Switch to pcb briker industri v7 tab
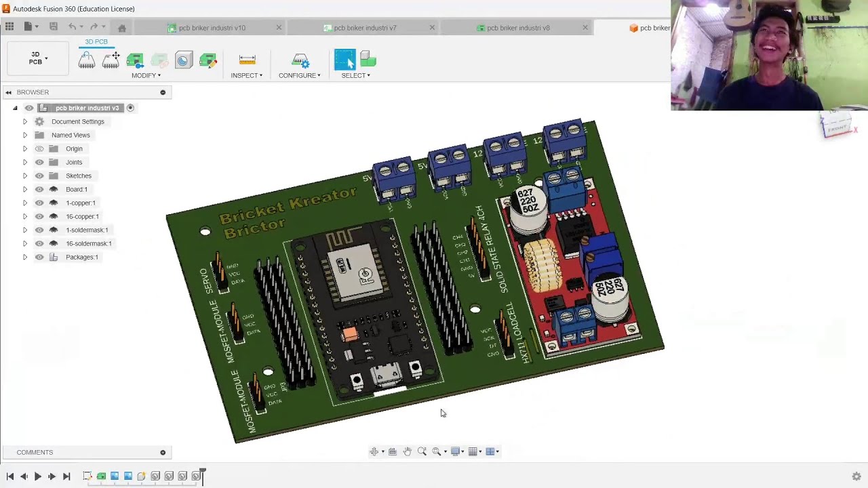 pyautogui.click(x=365, y=28)
